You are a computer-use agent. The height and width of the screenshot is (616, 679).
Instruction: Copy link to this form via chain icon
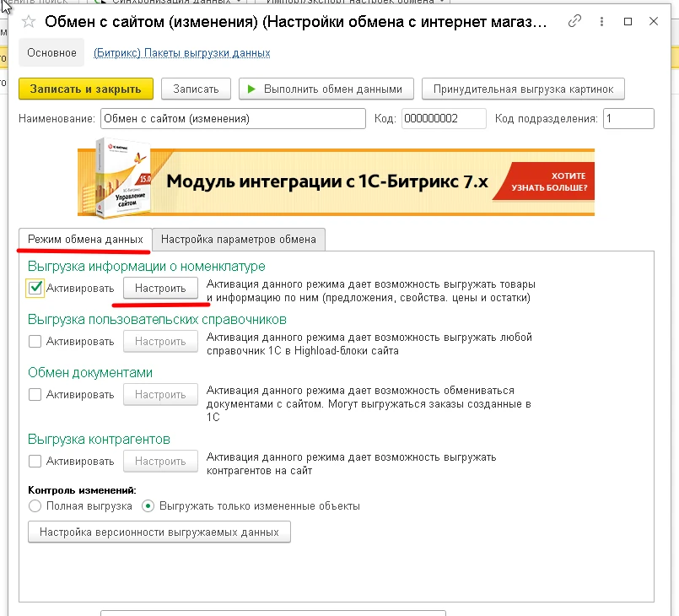[574, 21]
